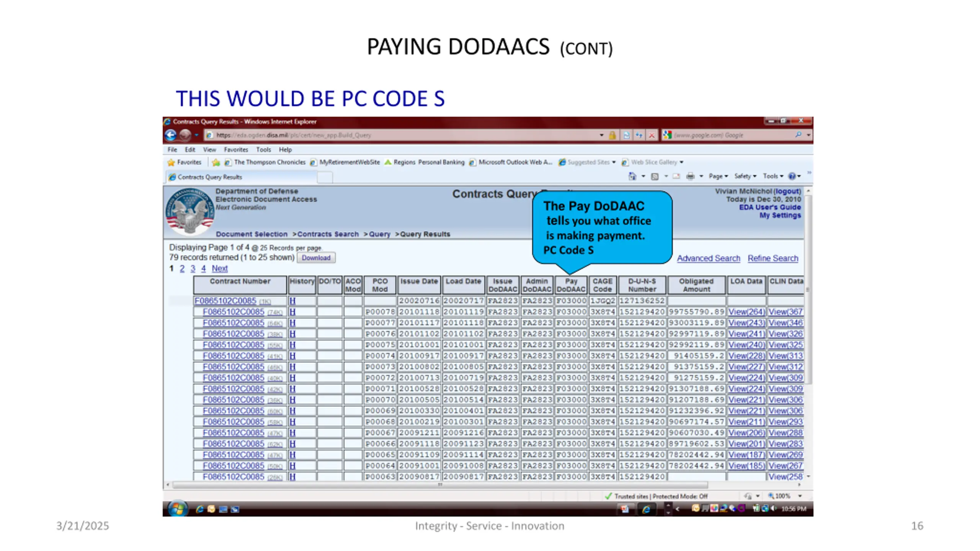980x551 pixels.
Task: Open the Tools menu in menu bar
Action: (263, 150)
